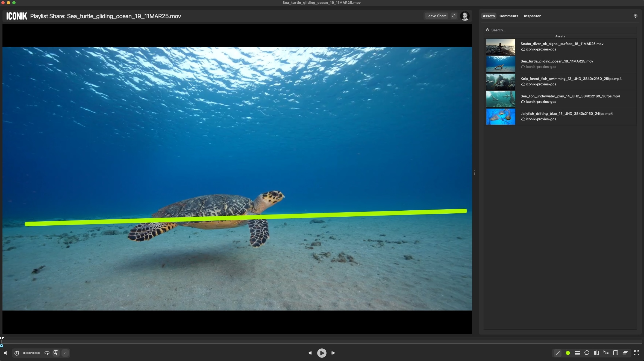Mute audio with the speaker icon
This screenshot has height=361, width=644.
pos(5,353)
